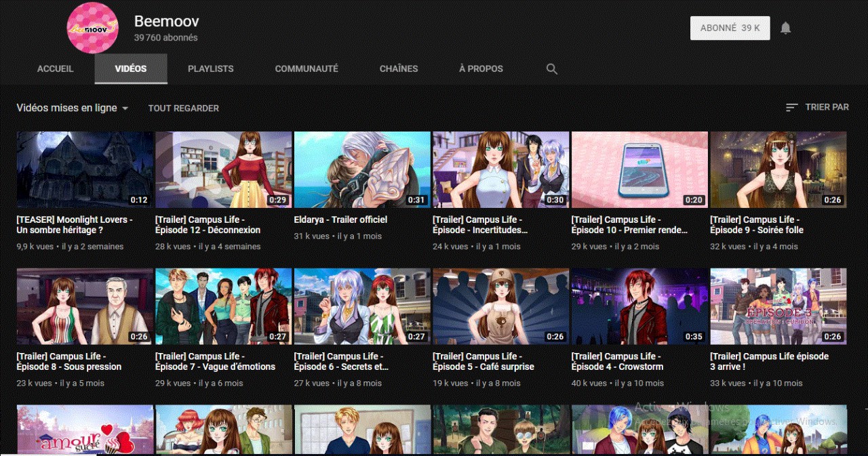Click the Épisode 8 - Sous pression title
The height and width of the screenshot is (456, 868).
(x=69, y=361)
